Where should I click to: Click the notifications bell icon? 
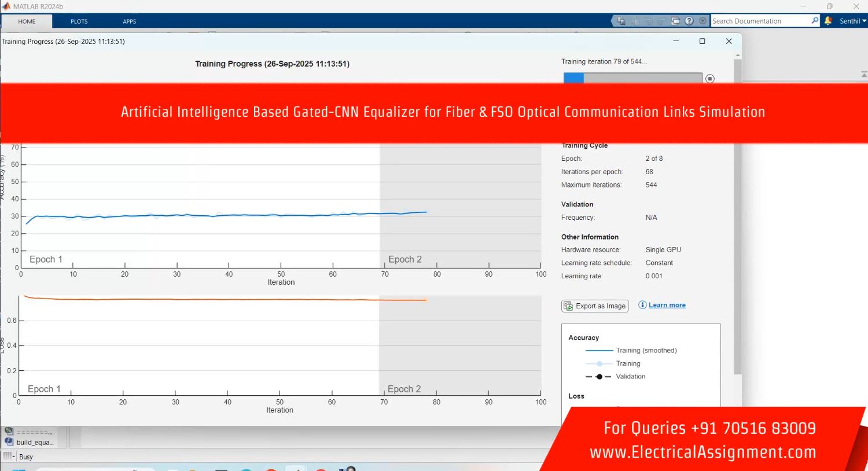tap(828, 21)
